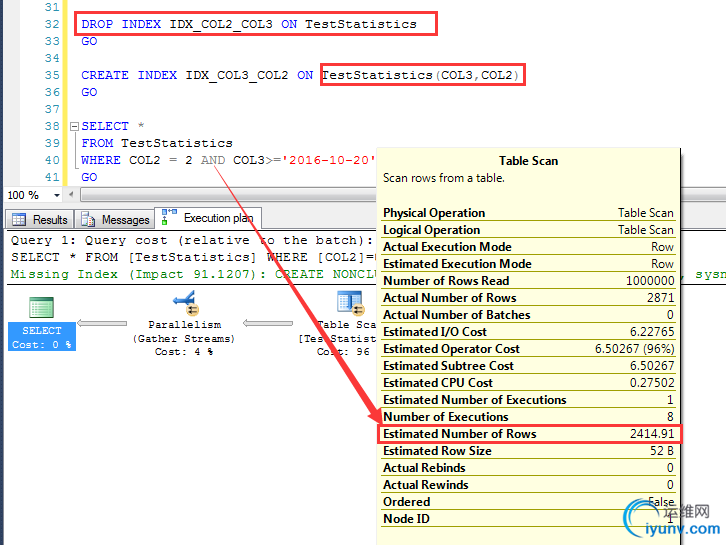Click 'Scan rows from a table.' description
This screenshot has width=726, height=545.
[444, 178]
